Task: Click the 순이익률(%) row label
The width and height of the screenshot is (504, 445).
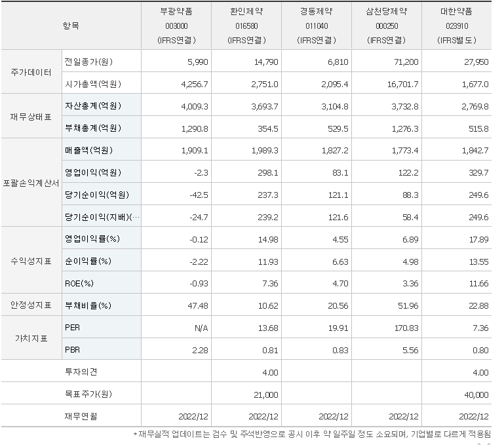Action: (88, 261)
